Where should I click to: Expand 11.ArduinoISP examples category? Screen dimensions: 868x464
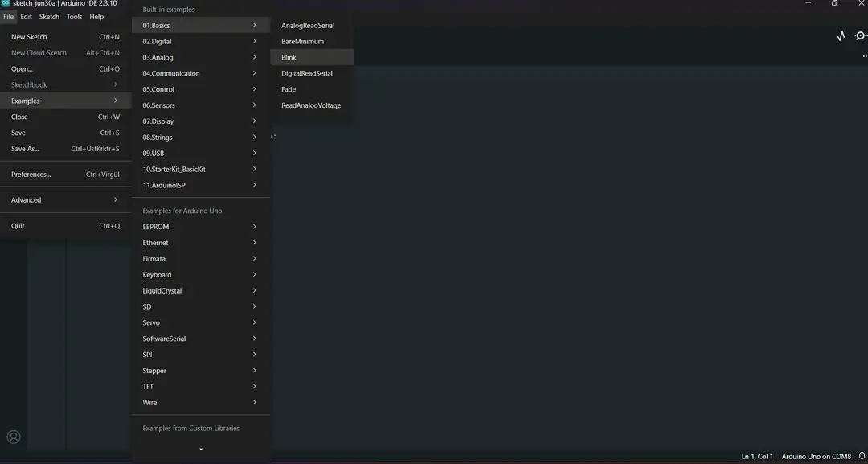pyautogui.click(x=201, y=186)
